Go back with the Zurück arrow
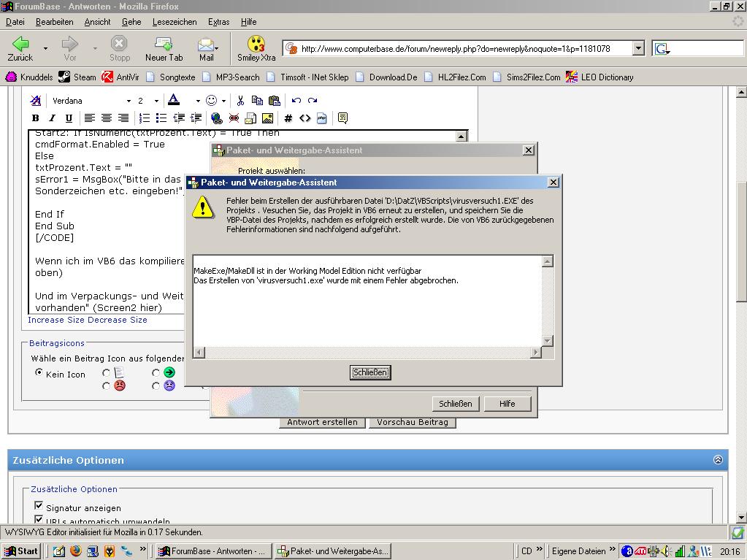This screenshot has height=560, width=747. coord(20,49)
